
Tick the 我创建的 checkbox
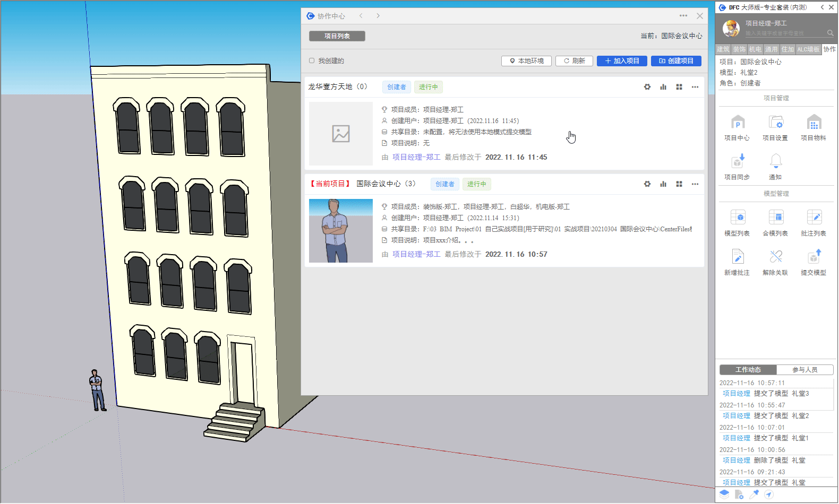point(312,61)
